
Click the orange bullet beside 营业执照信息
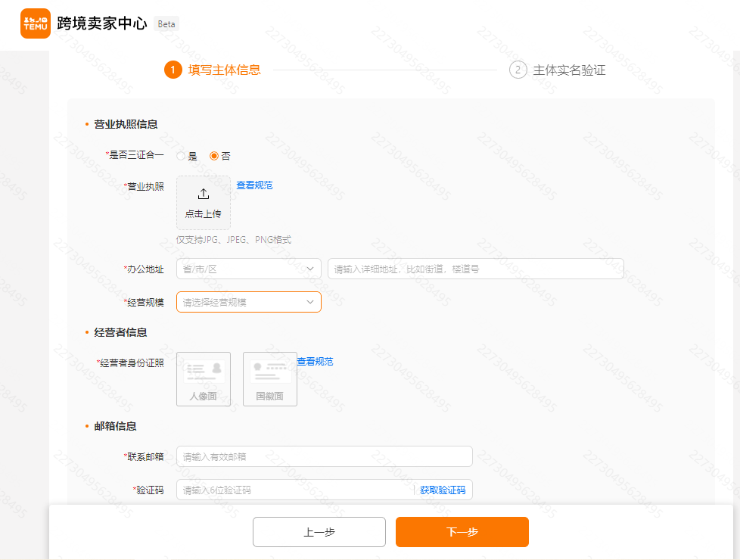86,123
